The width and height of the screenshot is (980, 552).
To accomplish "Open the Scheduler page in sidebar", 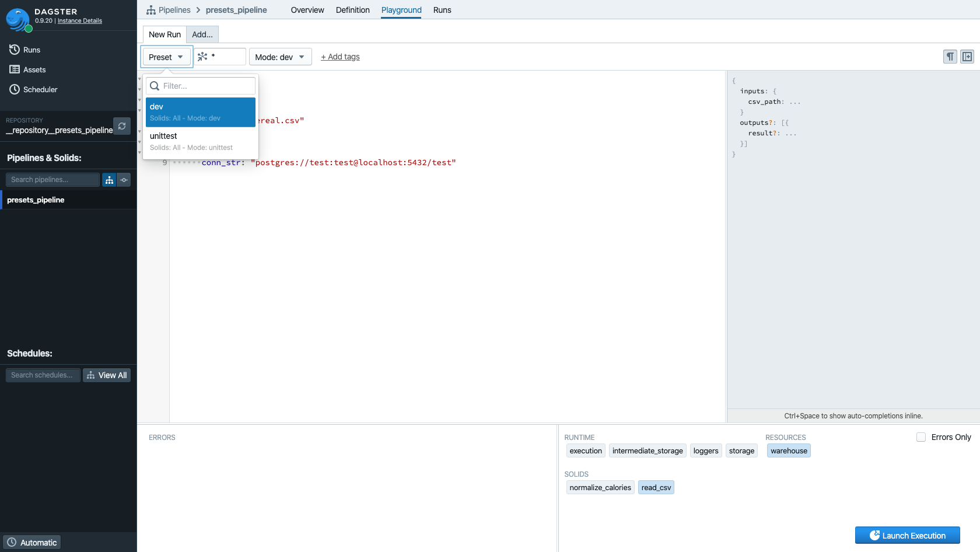I will pos(33,89).
